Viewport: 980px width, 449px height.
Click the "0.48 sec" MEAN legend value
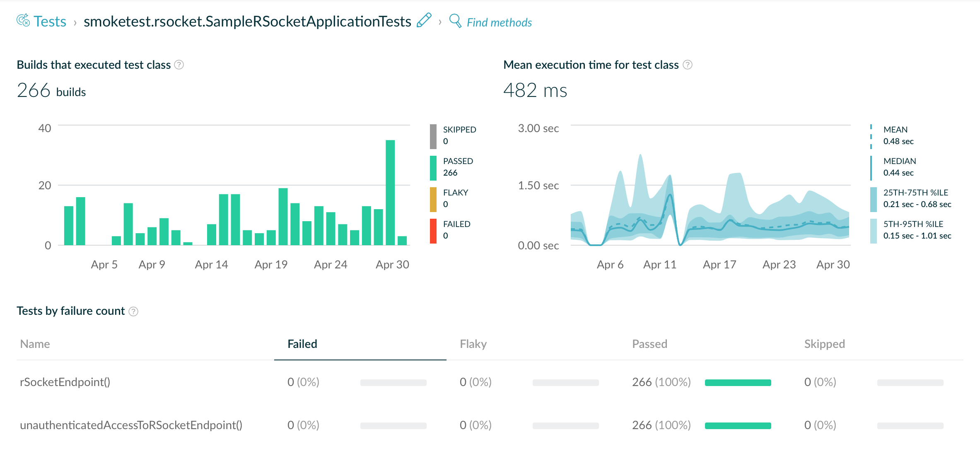[898, 141]
